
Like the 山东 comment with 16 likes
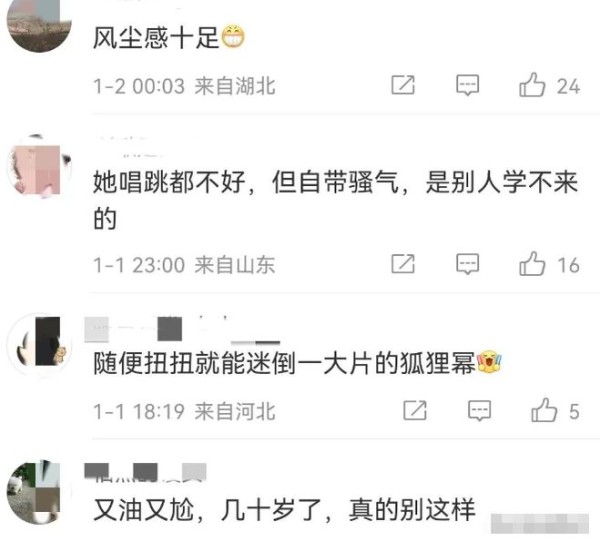click(532, 264)
